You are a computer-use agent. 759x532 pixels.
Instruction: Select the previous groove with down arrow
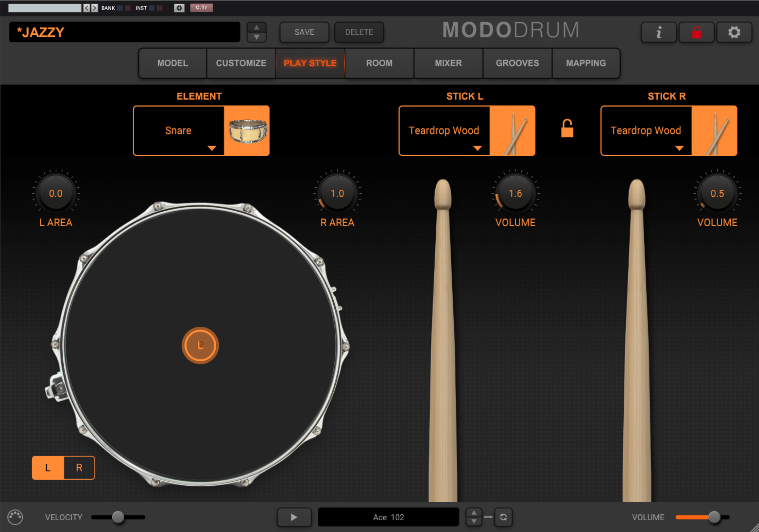pyautogui.click(x=474, y=521)
